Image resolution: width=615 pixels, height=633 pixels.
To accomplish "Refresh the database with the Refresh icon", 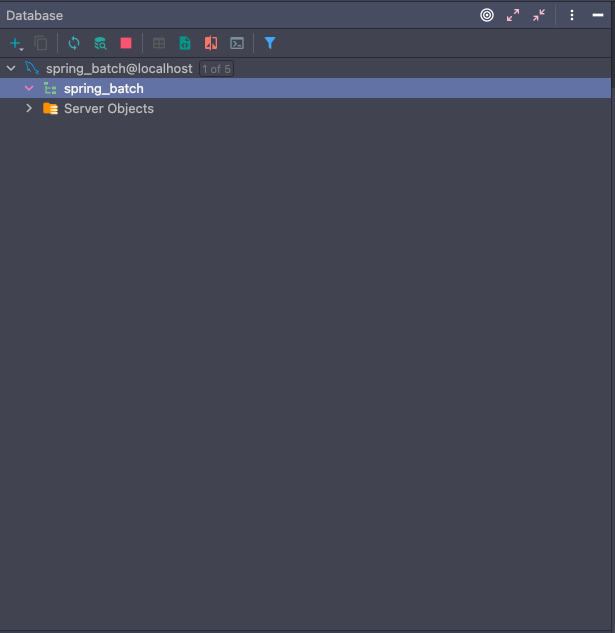I will coord(74,43).
